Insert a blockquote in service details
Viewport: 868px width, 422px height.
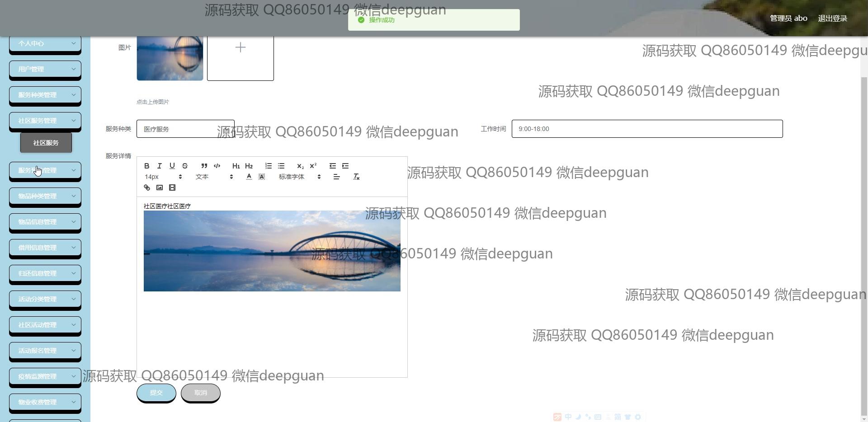tap(204, 166)
